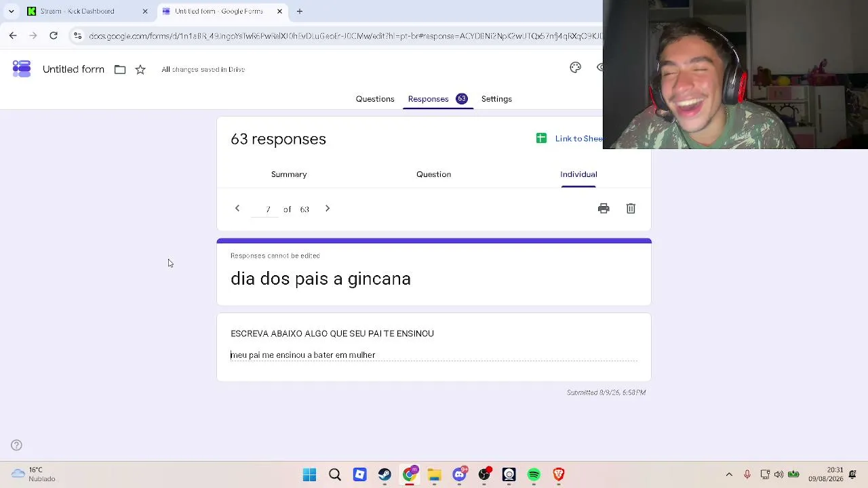Open the Settings tab
The width and height of the screenshot is (868, 488).
[x=496, y=99]
